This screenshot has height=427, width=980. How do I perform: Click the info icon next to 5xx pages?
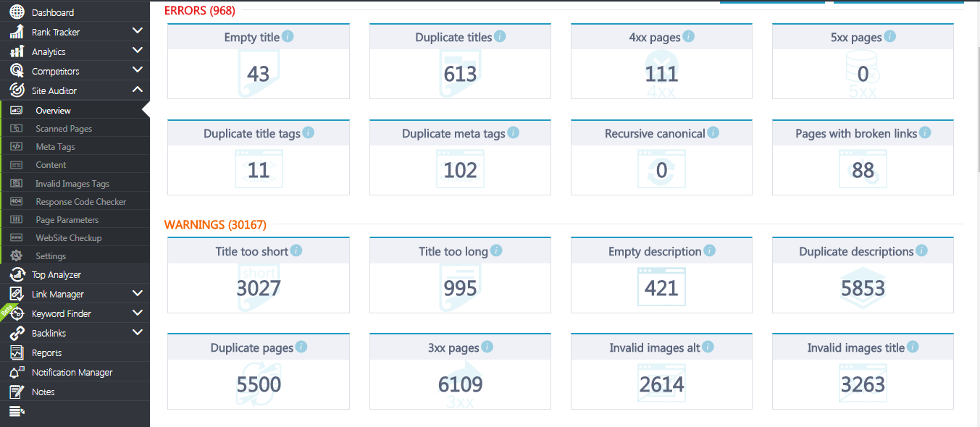pos(890,36)
